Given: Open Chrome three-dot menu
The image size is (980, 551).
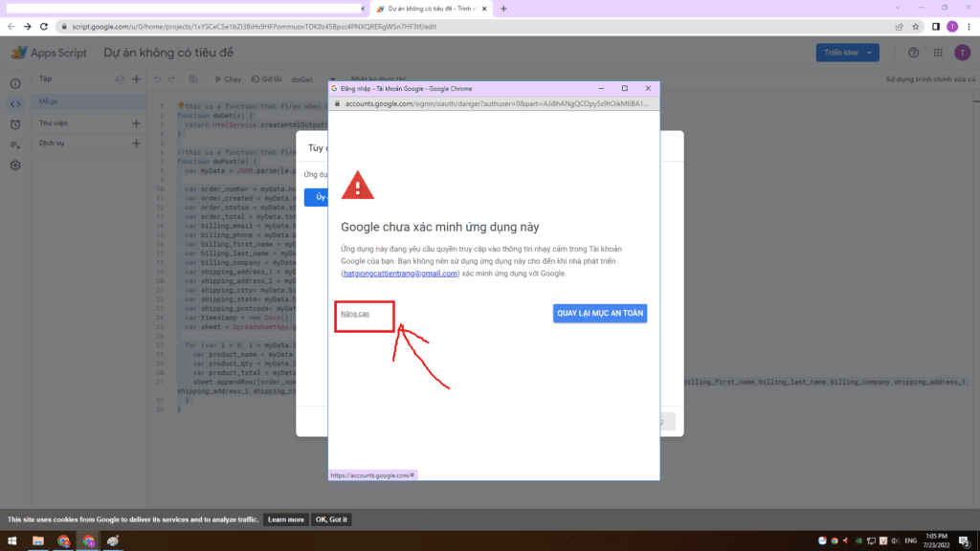Looking at the screenshot, I should [x=969, y=26].
